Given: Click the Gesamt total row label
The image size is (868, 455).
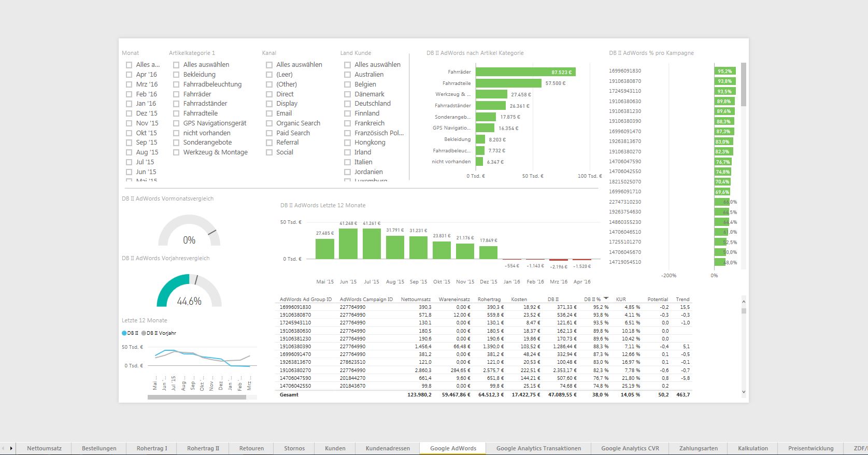Looking at the screenshot, I should click(289, 395).
